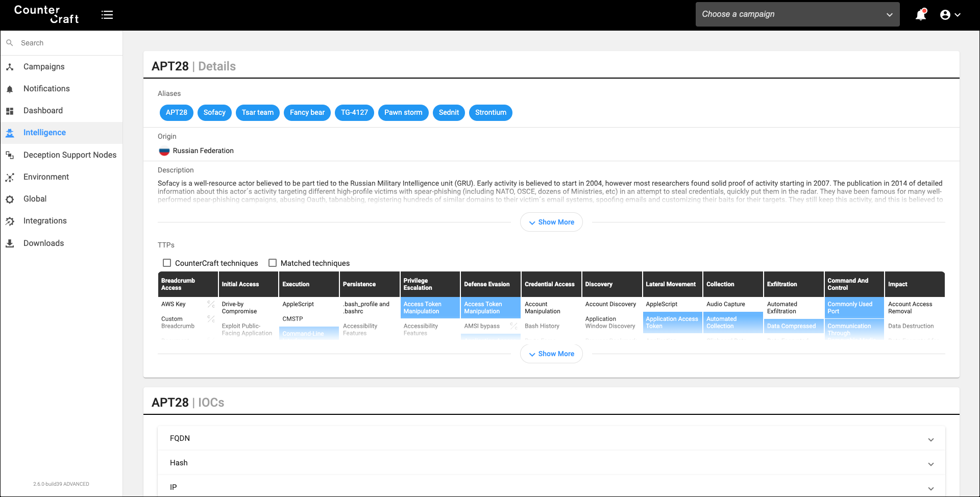Click the Environment network icon
The height and width of the screenshot is (497, 980).
click(10, 177)
